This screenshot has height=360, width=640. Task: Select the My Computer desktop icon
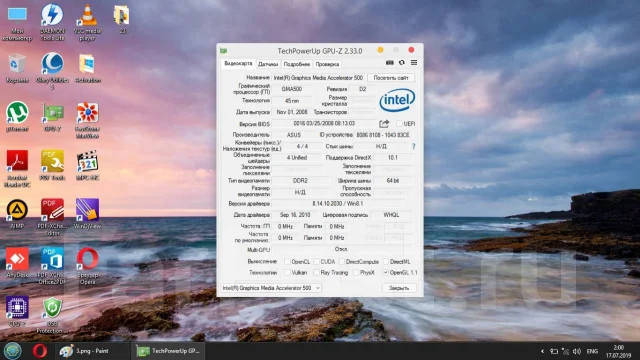[x=17, y=23]
